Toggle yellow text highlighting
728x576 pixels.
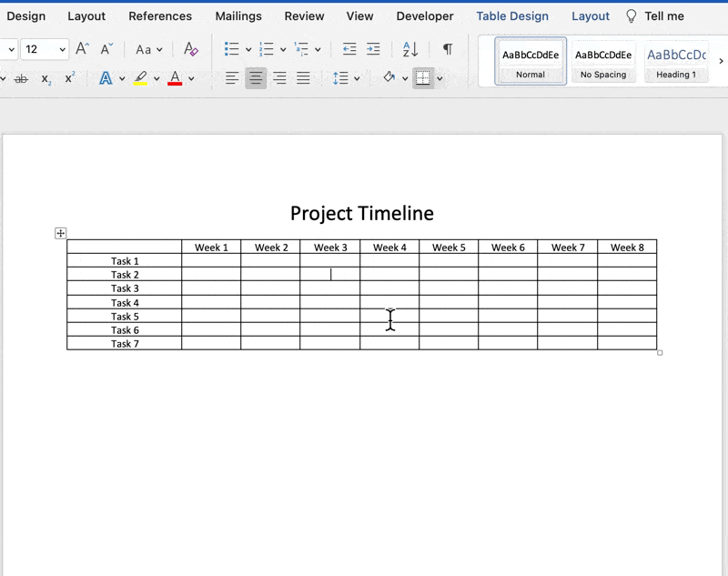[140, 78]
